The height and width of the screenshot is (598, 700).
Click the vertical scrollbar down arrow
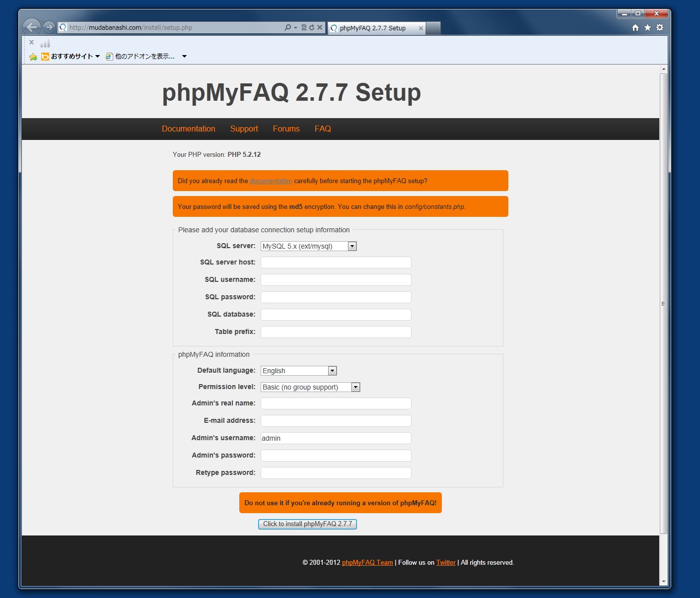(x=663, y=581)
